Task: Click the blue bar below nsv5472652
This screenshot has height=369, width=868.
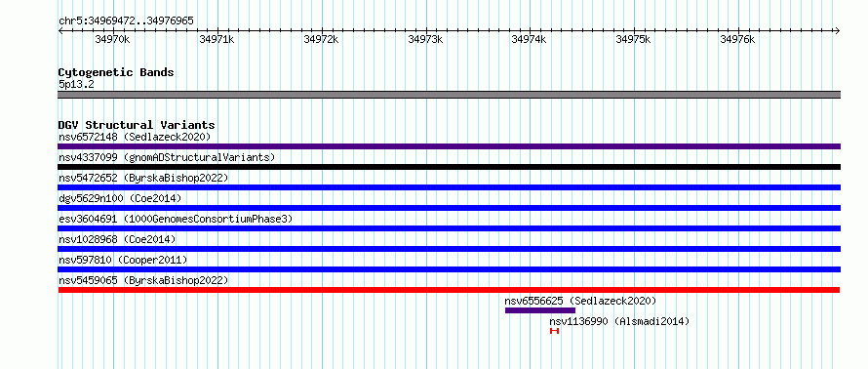Action: [x=449, y=187]
